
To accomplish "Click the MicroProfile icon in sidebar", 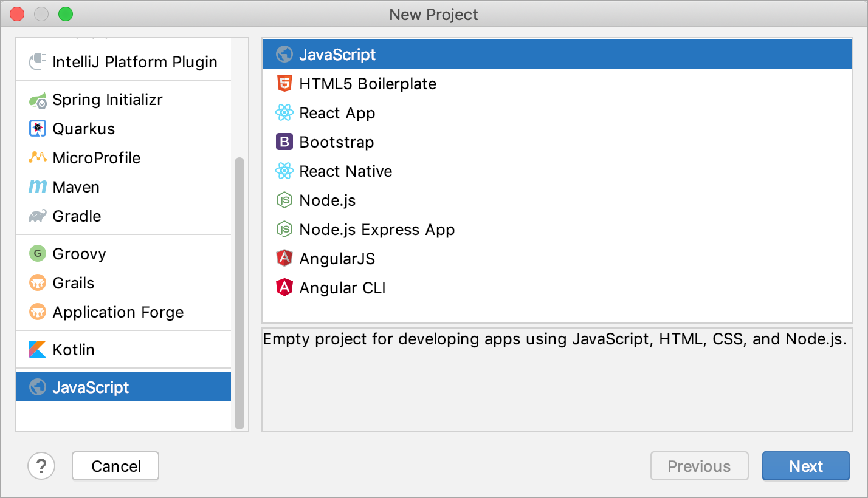I will click(x=38, y=158).
